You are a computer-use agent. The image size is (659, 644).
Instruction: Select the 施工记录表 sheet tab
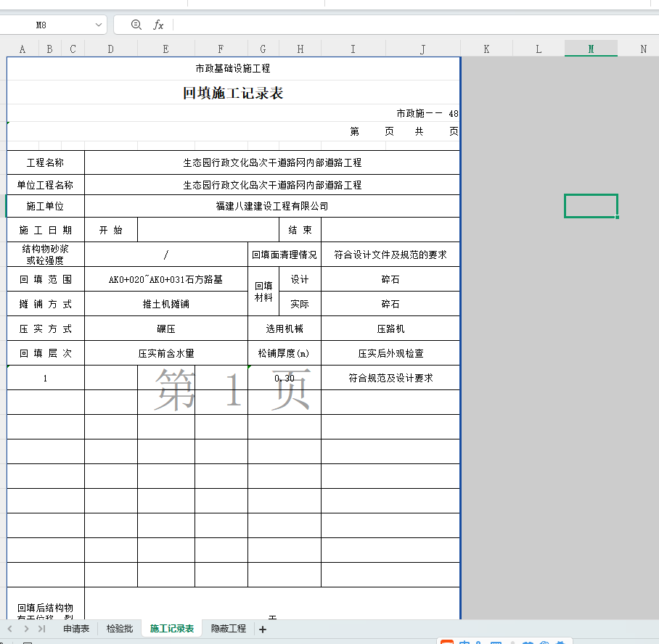tap(172, 629)
